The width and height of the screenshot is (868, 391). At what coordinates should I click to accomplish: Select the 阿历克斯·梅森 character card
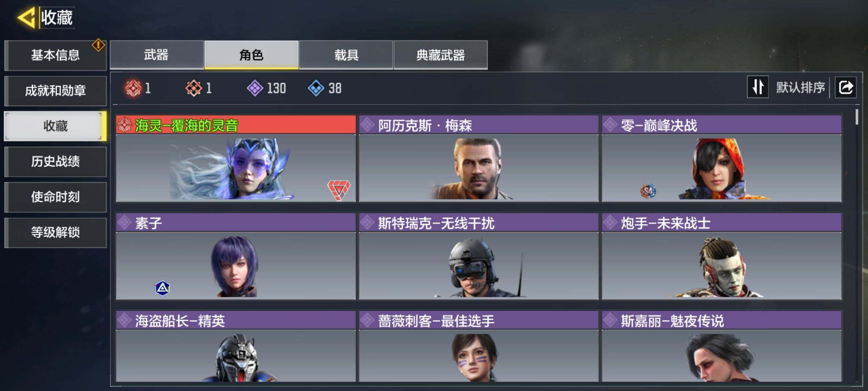pyautogui.click(x=479, y=159)
